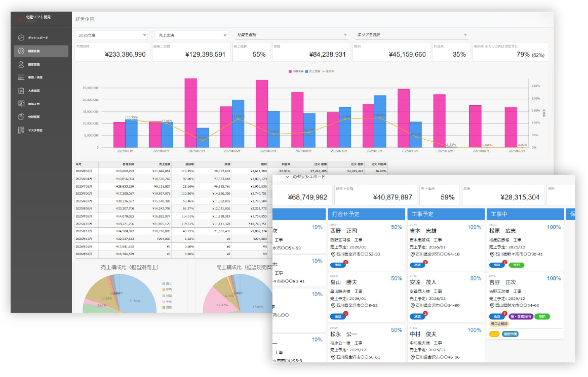Click the customer management person icon

(x=21, y=64)
